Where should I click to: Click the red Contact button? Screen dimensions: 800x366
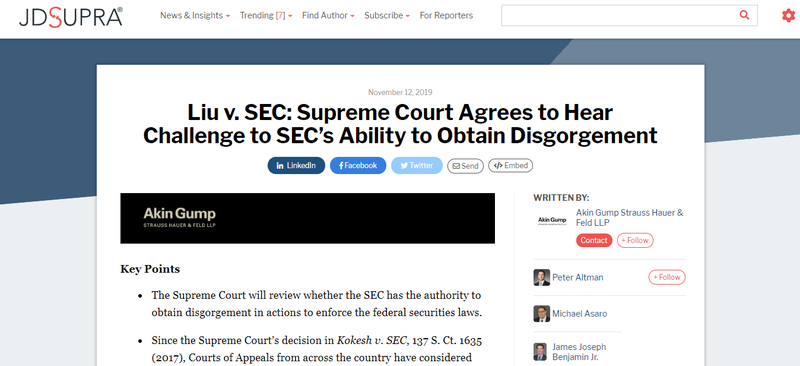[x=594, y=240]
